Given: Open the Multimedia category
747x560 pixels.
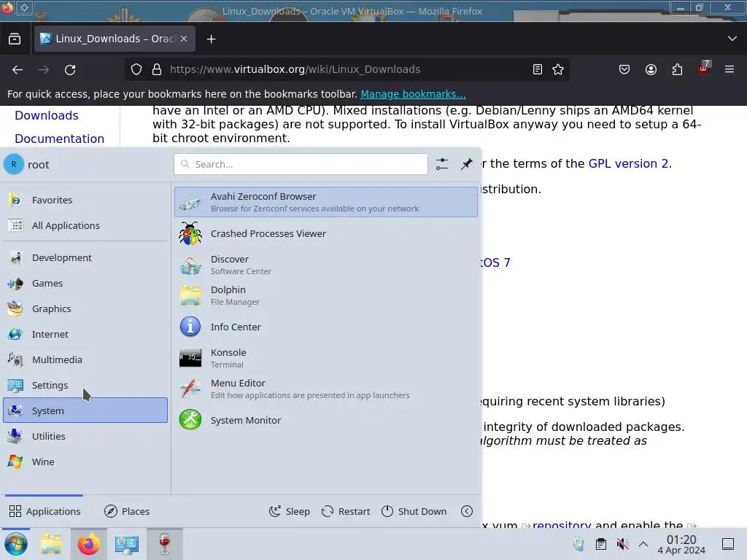Looking at the screenshot, I should click(85, 359).
